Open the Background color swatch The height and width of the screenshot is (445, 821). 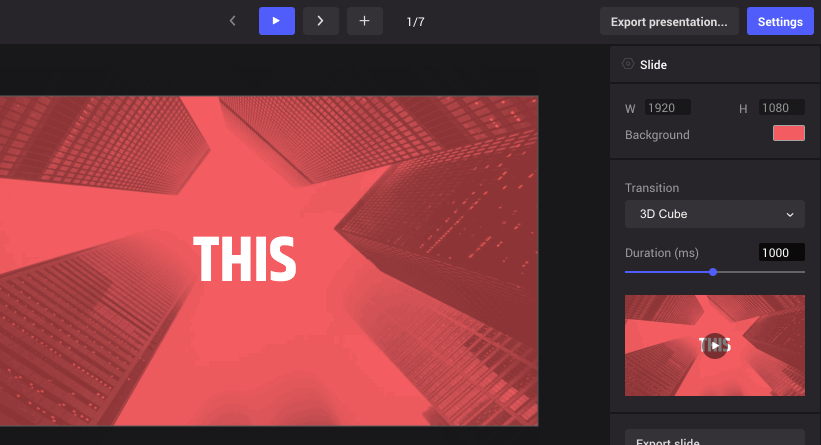tap(788, 134)
